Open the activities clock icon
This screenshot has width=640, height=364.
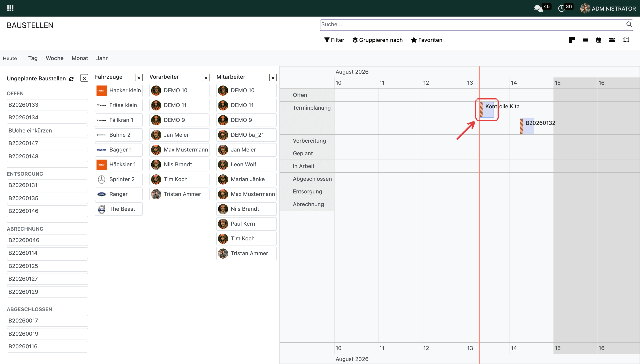pos(561,8)
